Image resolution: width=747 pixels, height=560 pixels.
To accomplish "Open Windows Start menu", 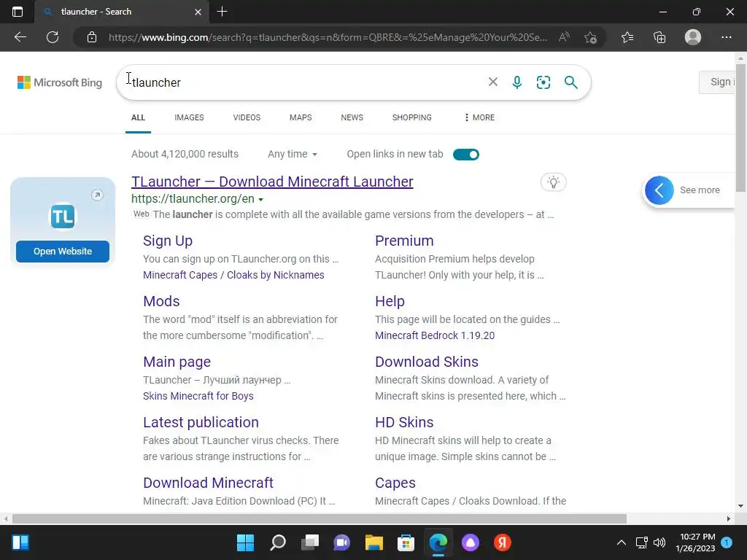I will [x=245, y=542].
